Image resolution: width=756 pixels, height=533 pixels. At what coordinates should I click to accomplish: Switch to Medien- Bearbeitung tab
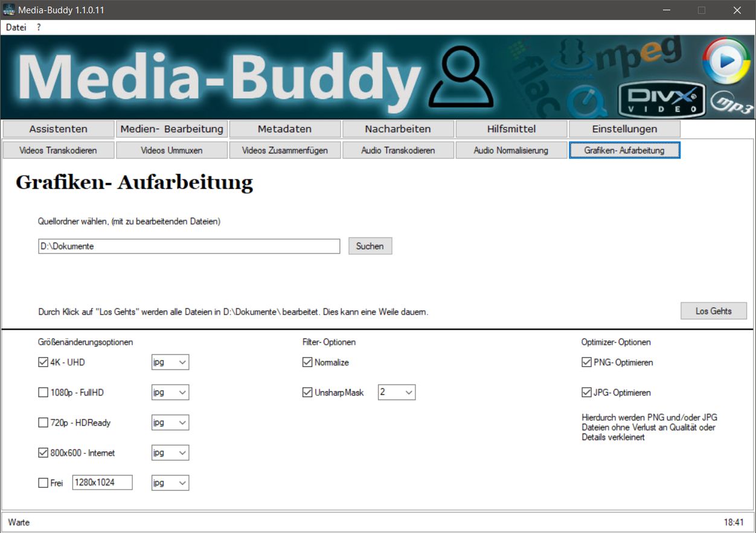pyautogui.click(x=172, y=129)
